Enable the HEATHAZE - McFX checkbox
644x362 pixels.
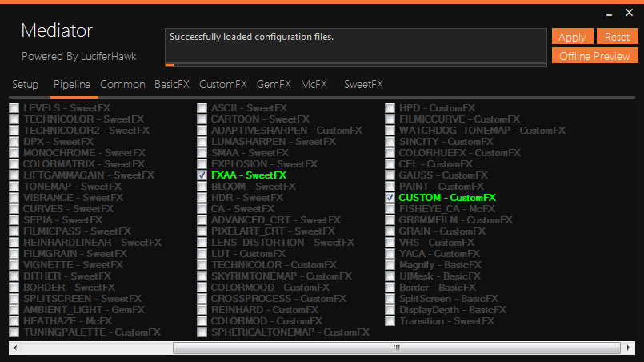[x=14, y=321]
